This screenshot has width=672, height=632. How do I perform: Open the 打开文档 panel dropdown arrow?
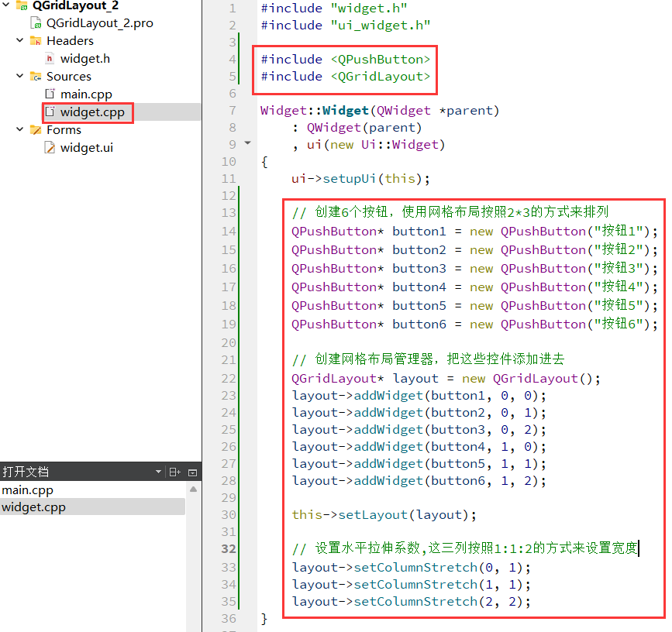158,472
